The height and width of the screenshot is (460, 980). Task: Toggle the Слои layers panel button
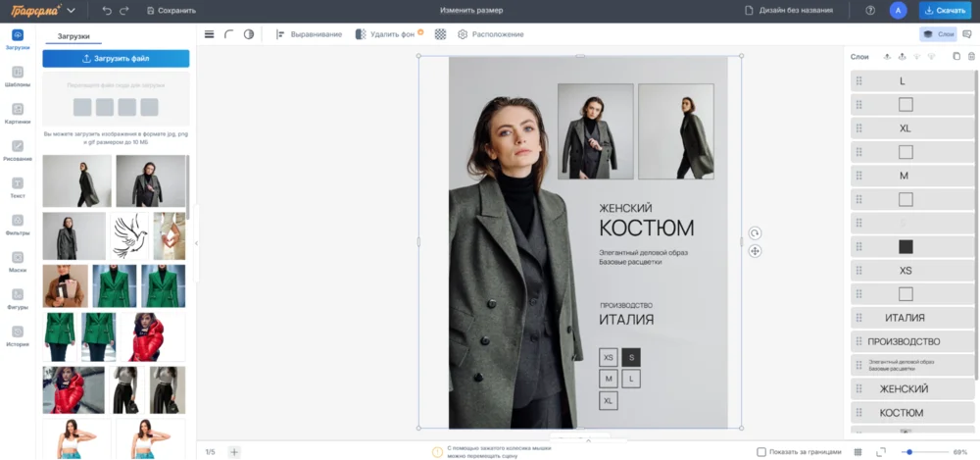pos(939,34)
